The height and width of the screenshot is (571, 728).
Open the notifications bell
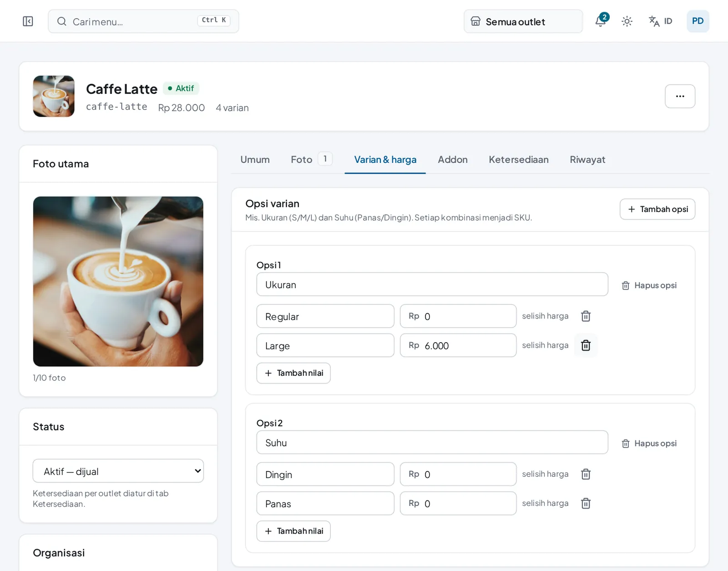[x=601, y=21]
